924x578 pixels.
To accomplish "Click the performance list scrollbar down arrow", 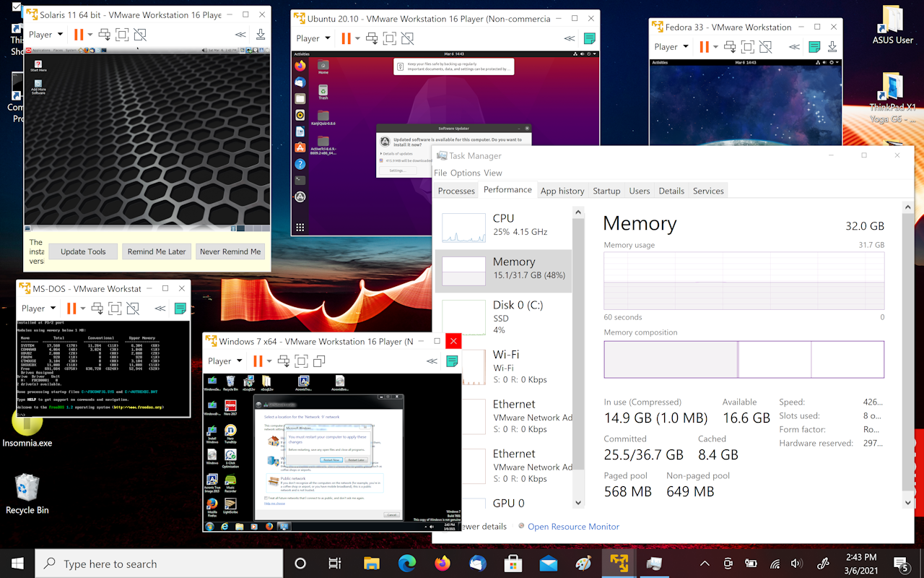I will (578, 503).
